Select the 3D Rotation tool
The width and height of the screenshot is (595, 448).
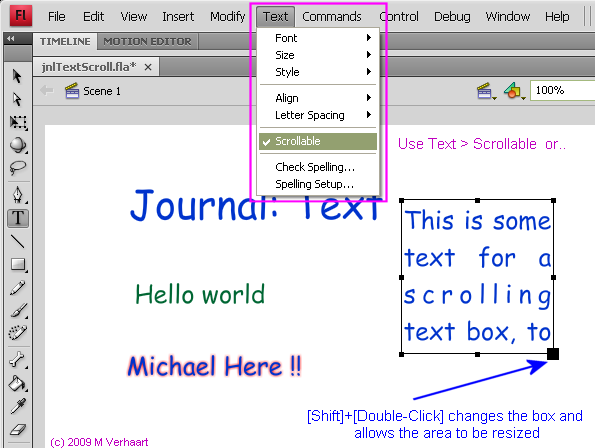(18, 145)
